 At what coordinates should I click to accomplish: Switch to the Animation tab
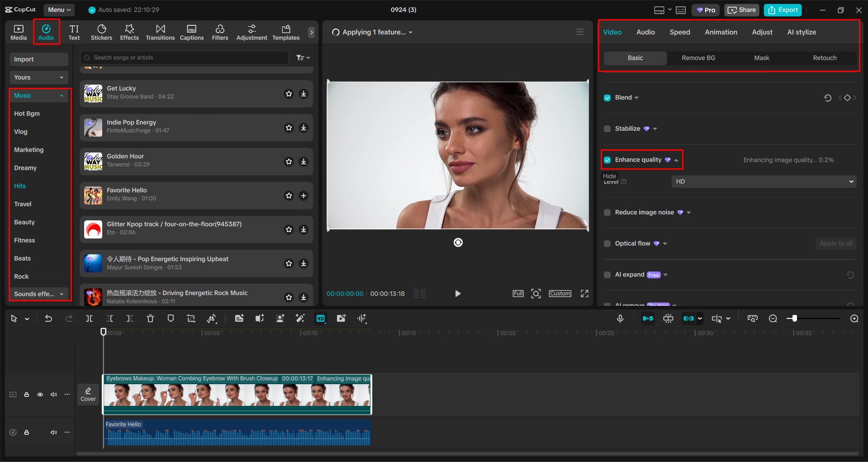coord(721,32)
